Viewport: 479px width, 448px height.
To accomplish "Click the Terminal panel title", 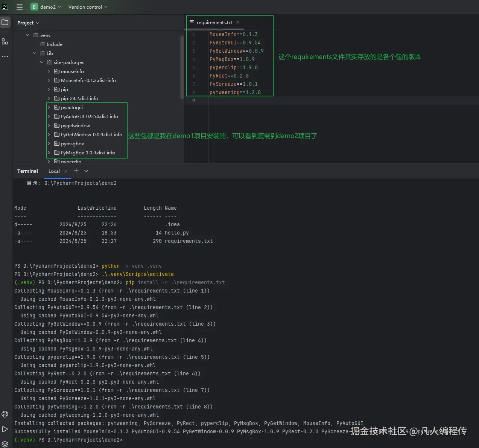I will (27, 171).
